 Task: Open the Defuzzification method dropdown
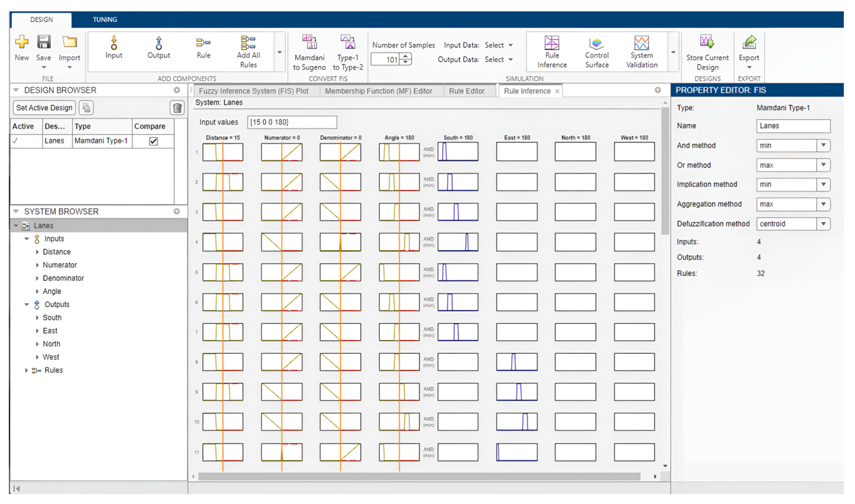823,224
